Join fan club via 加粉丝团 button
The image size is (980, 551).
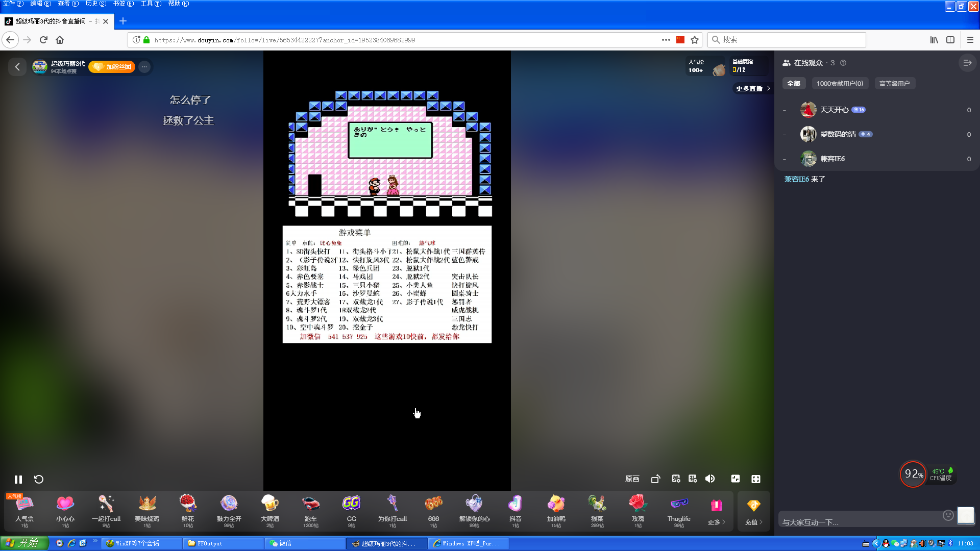(x=112, y=67)
